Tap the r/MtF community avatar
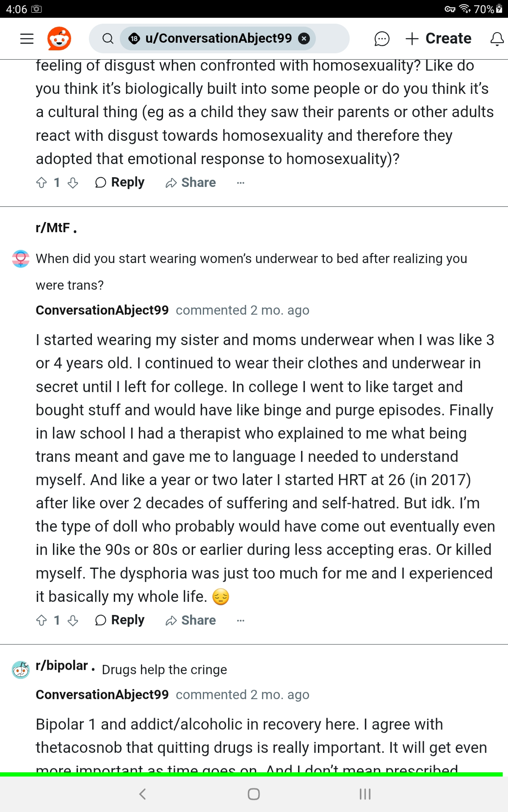Viewport: 508px width, 812px height. 21,259
